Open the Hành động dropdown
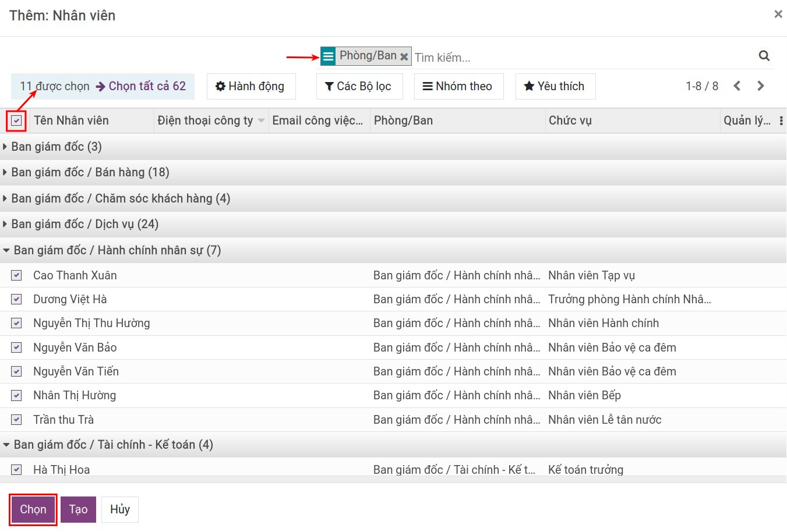Screen dimensions: 787x532 click(x=250, y=86)
